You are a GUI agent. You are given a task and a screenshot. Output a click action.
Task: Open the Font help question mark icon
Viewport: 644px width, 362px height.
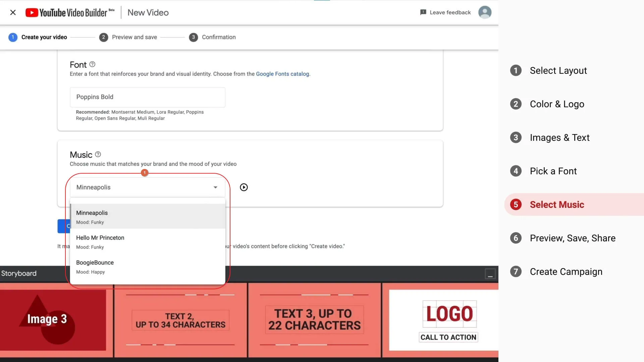click(92, 64)
